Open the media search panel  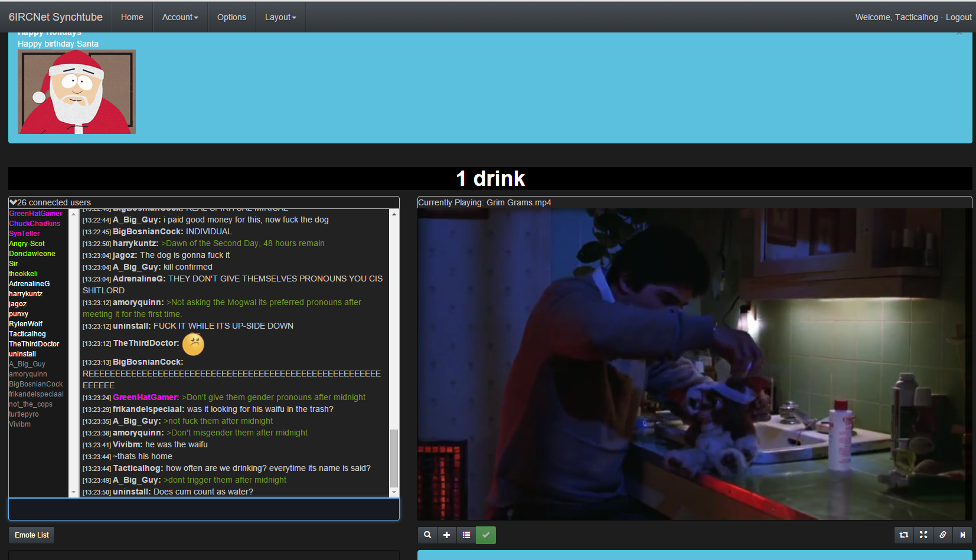coord(427,535)
